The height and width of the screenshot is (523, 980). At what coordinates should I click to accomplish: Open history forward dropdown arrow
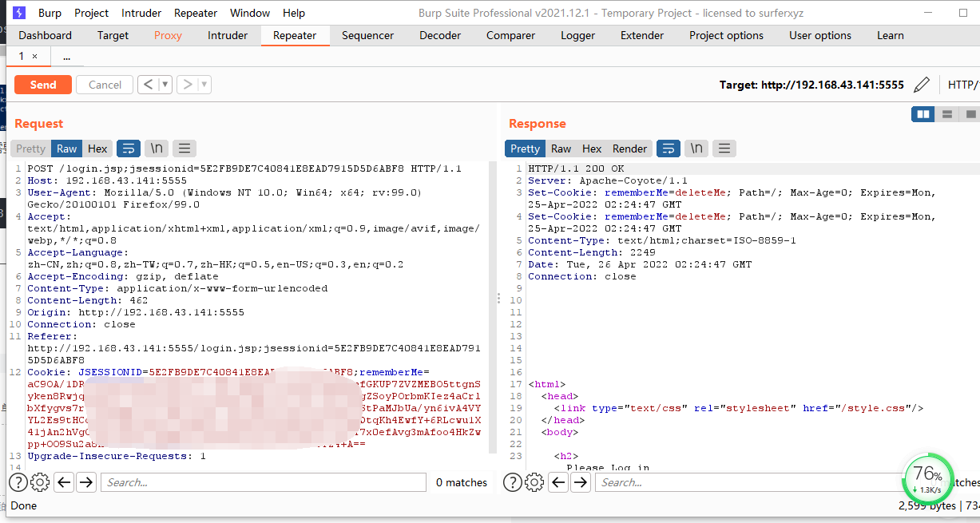[204, 85]
